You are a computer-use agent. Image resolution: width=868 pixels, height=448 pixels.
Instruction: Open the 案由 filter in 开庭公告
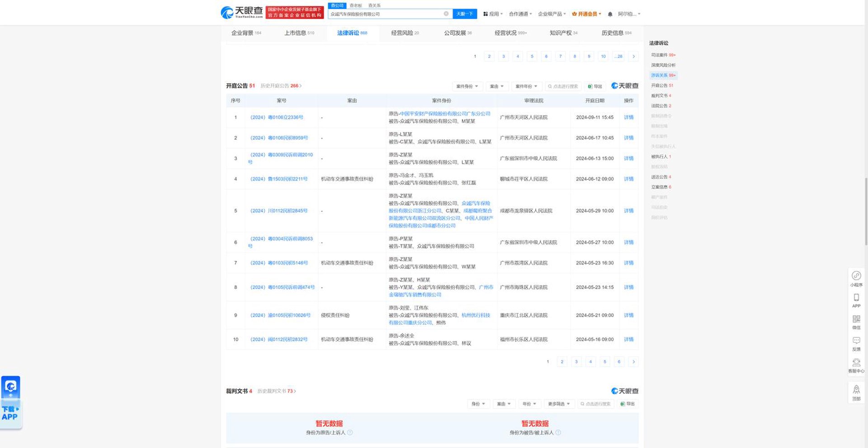tap(497, 86)
